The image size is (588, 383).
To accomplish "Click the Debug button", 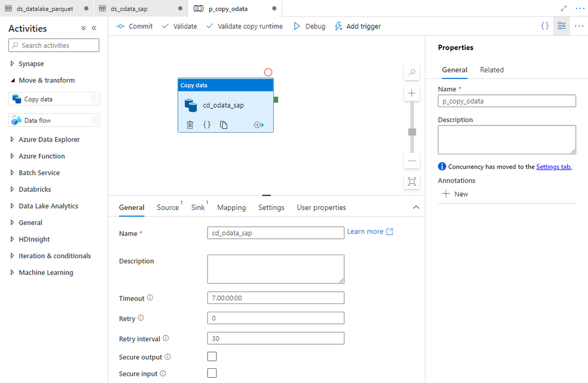I will coord(309,27).
